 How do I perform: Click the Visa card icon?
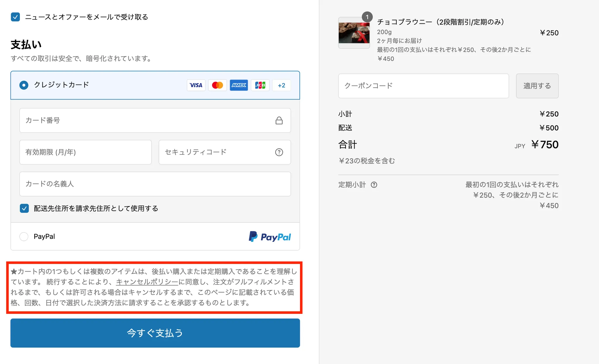(196, 85)
